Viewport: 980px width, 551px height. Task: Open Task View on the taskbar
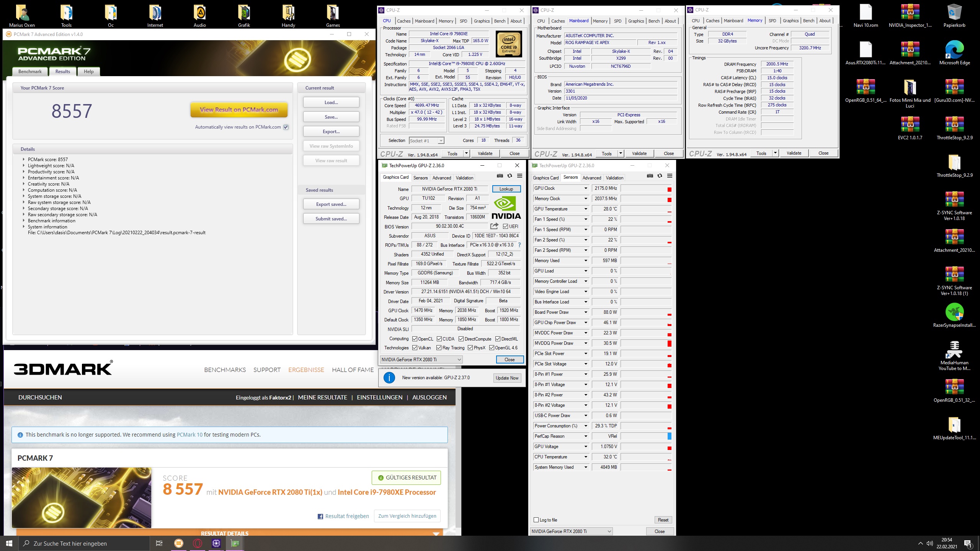point(159,543)
